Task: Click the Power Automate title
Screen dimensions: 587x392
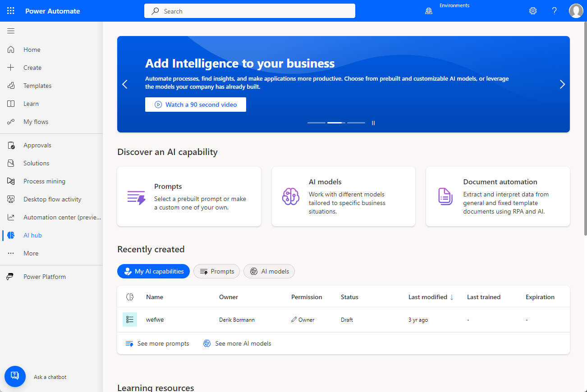Action: click(53, 11)
